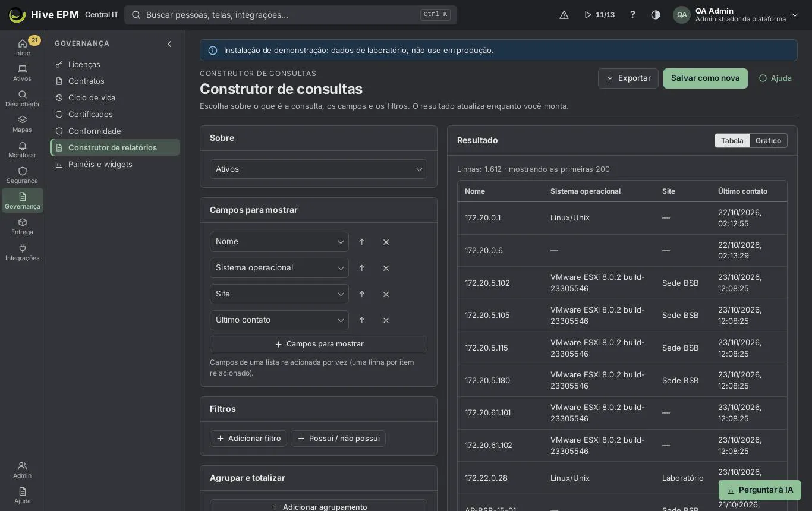Open the Sobre Ativos dropdown
The height and width of the screenshot is (511, 812).
click(319, 169)
